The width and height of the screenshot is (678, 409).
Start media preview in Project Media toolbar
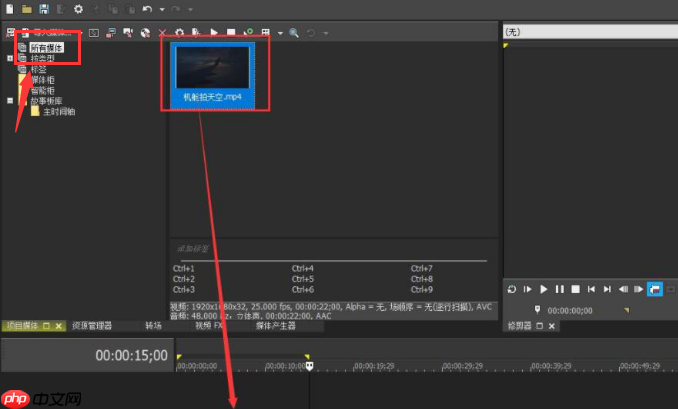214,33
